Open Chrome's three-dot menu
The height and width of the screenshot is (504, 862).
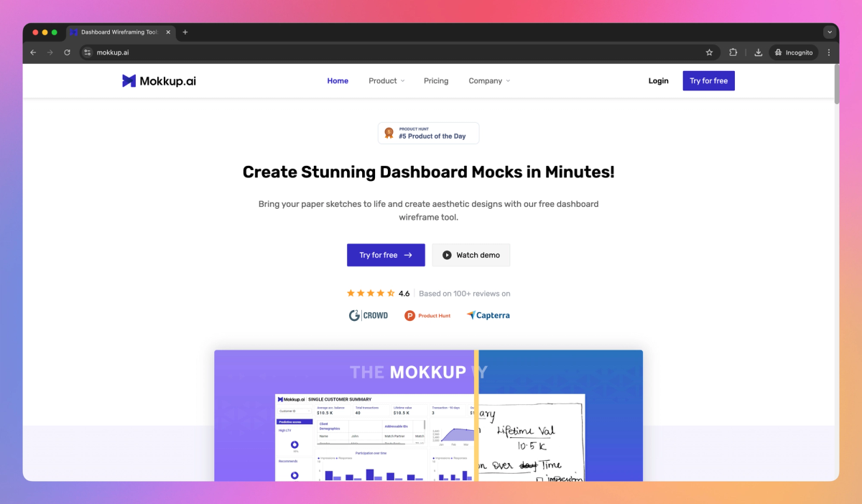tap(829, 52)
